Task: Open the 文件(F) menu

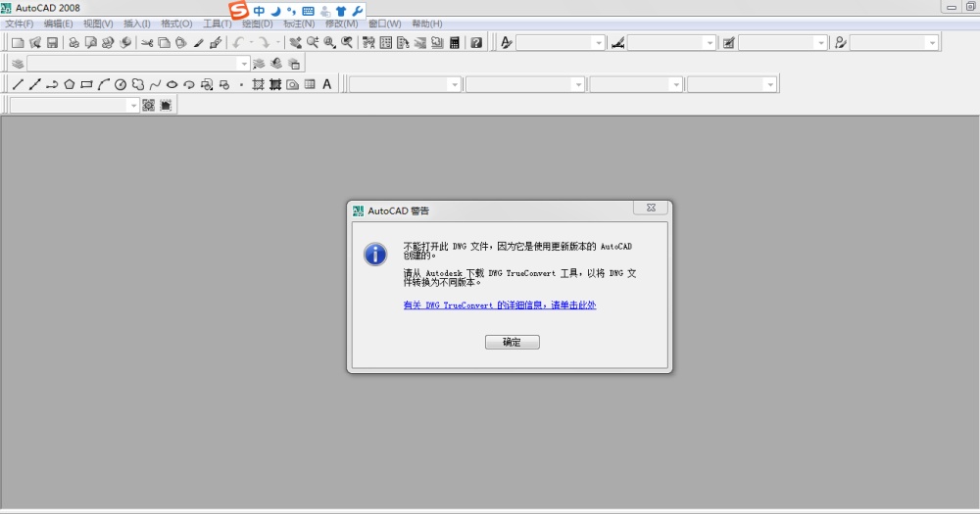Action: click(20, 23)
